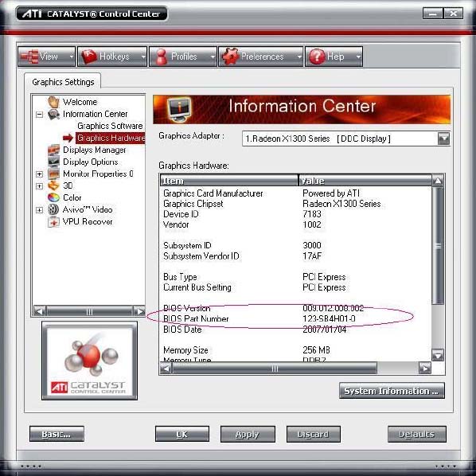
Task: Expand the 3D tree node
Action: (39, 186)
